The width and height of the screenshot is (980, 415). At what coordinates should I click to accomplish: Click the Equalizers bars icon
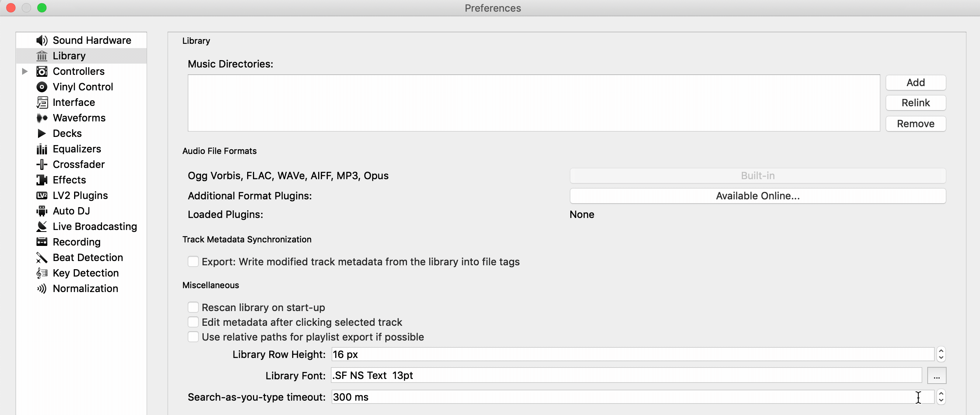(42, 149)
